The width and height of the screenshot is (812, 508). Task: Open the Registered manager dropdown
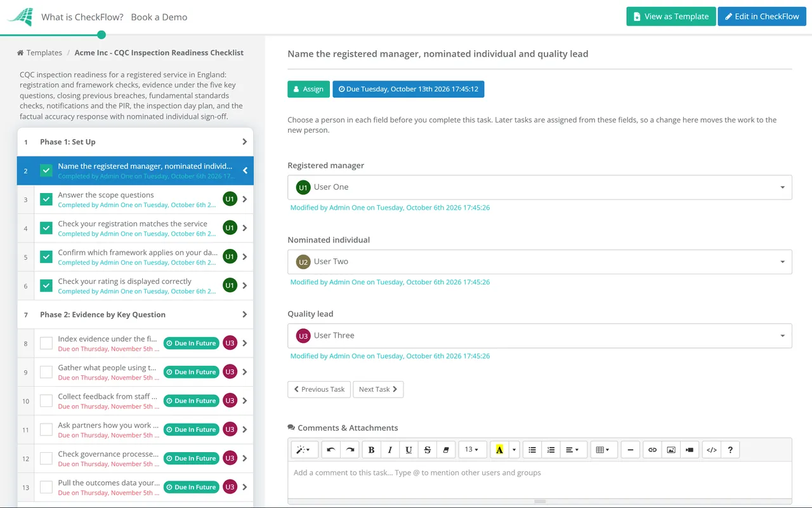point(540,187)
